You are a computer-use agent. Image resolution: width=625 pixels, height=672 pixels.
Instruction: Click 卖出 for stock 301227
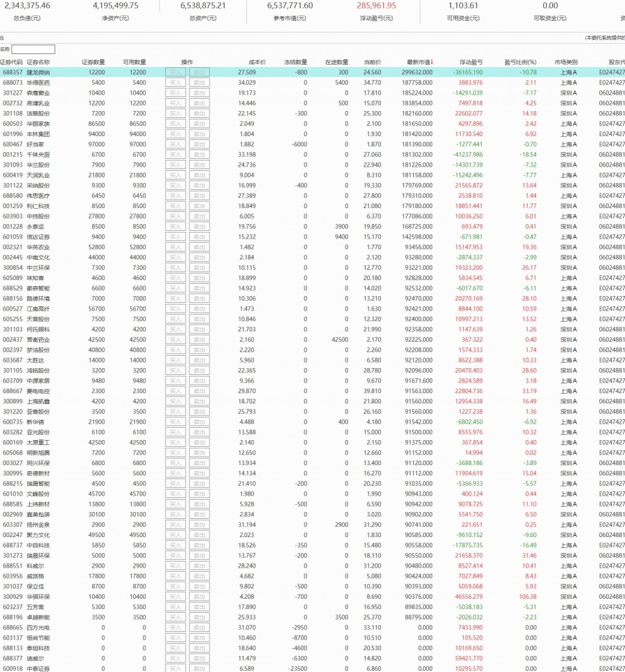pyautogui.click(x=200, y=93)
